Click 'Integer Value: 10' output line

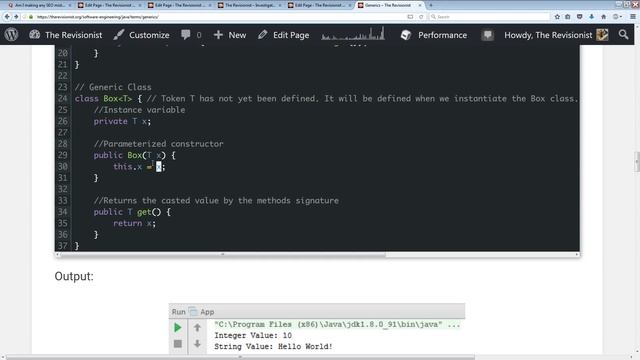coord(253,336)
